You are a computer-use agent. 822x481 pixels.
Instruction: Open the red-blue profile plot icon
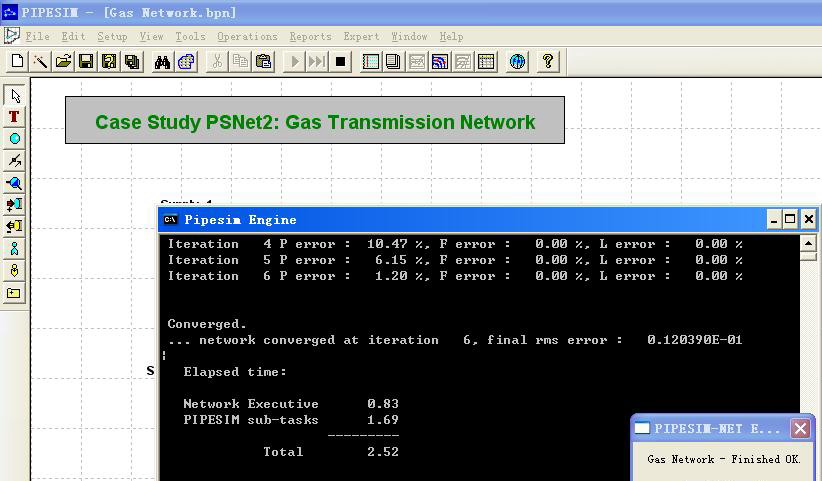coord(440,62)
